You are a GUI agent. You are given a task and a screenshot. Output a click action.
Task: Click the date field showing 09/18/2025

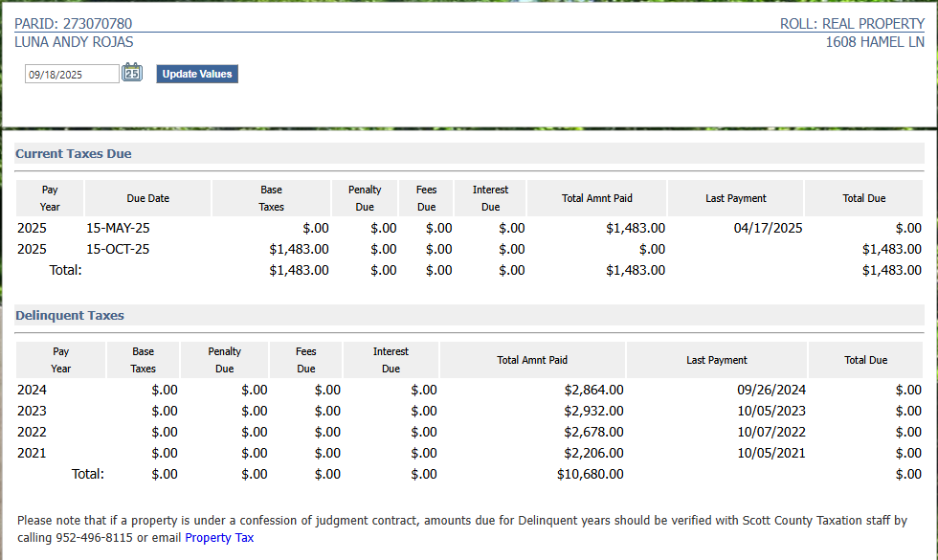[x=72, y=75]
